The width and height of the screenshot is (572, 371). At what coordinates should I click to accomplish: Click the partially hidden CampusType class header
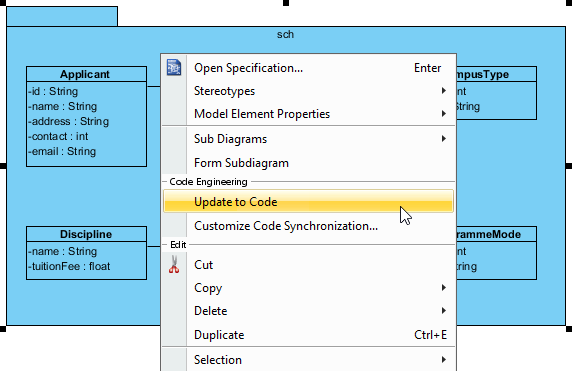(x=496, y=74)
